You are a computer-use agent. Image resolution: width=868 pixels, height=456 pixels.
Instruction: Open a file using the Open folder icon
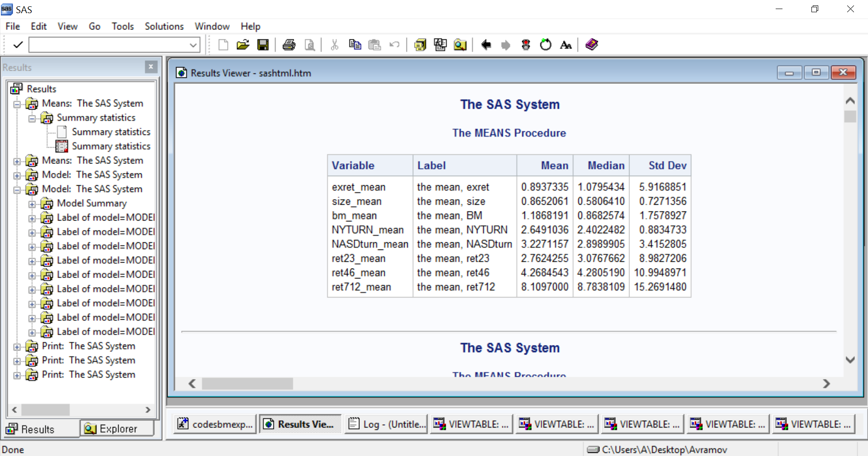243,45
